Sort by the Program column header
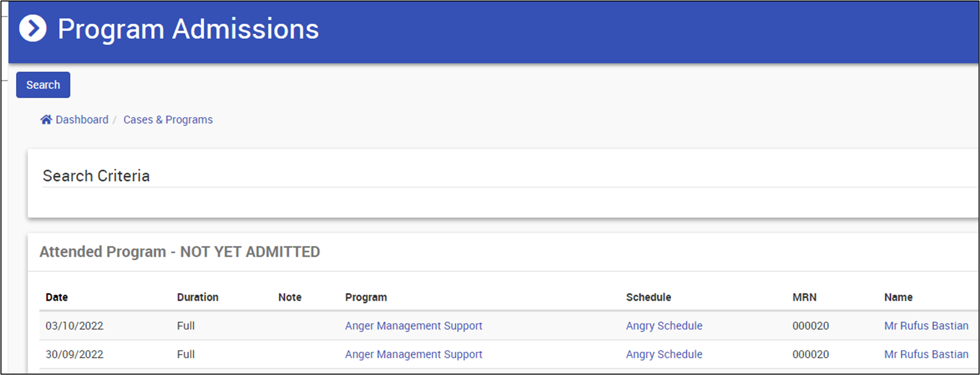 [x=366, y=297]
